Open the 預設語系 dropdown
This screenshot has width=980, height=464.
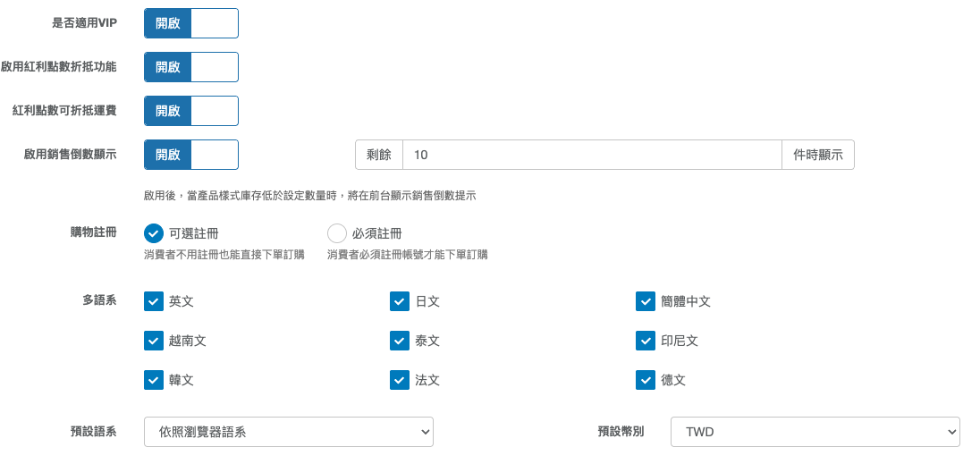(x=289, y=432)
